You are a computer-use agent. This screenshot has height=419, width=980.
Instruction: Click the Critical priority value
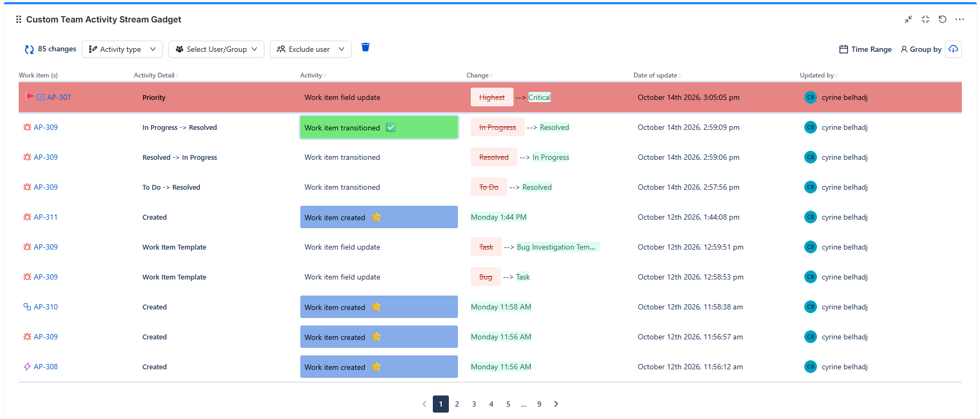540,97
